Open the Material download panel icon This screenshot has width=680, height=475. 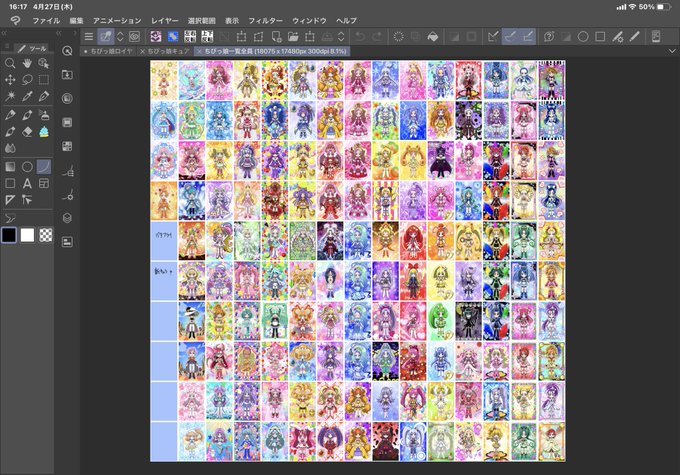tap(67, 75)
